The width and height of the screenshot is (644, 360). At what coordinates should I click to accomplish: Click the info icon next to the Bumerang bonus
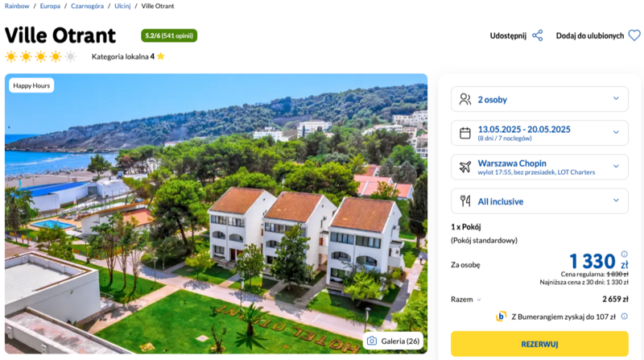tap(625, 316)
